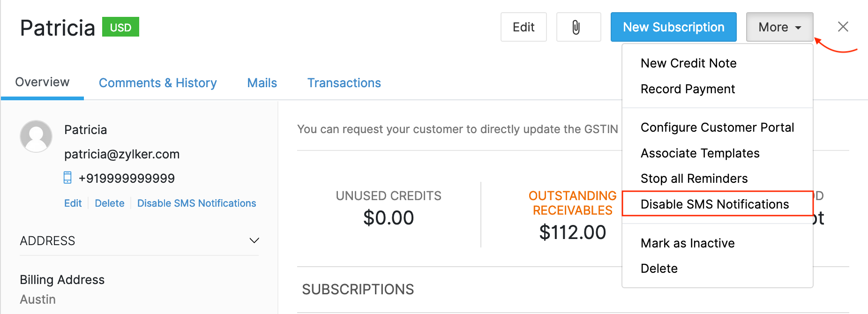Click the paperclip attachment icon
The height and width of the screenshot is (314, 868).
[578, 27]
